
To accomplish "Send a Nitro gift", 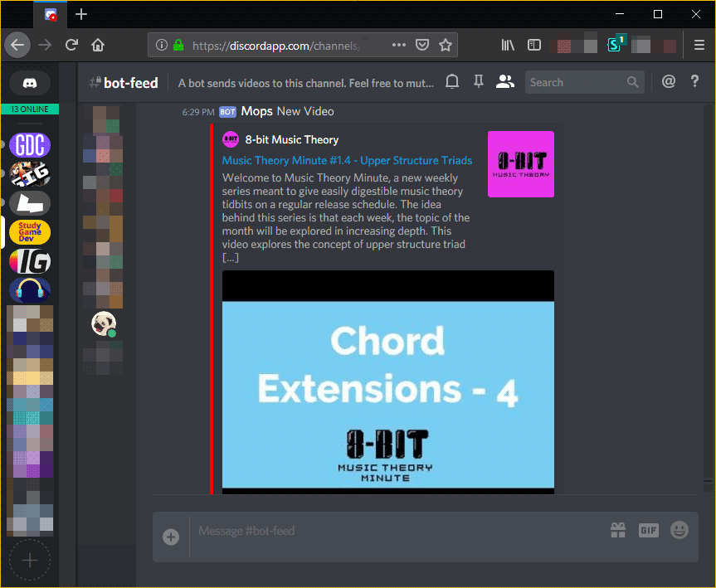I will (x=618, y=530).
